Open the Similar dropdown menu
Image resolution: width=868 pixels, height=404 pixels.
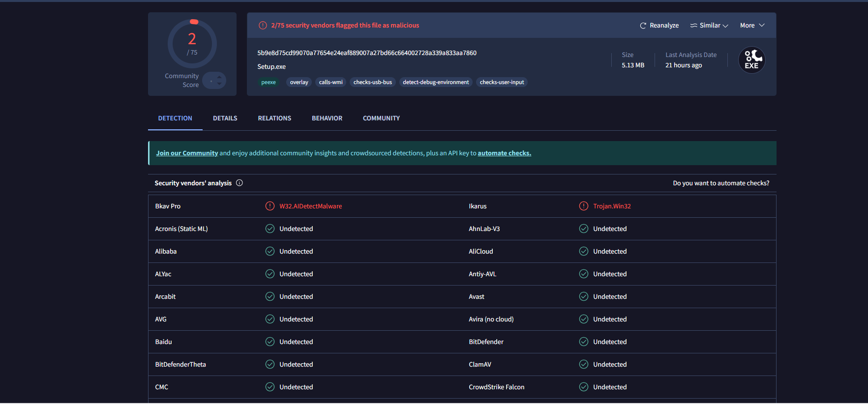click(709, 26)
